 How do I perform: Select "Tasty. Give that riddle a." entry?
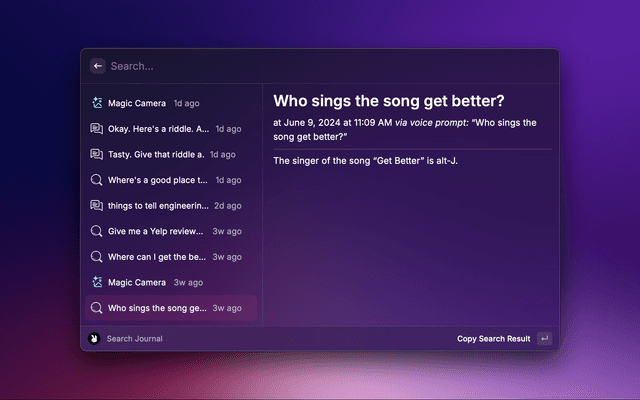[x=155, y=154]
